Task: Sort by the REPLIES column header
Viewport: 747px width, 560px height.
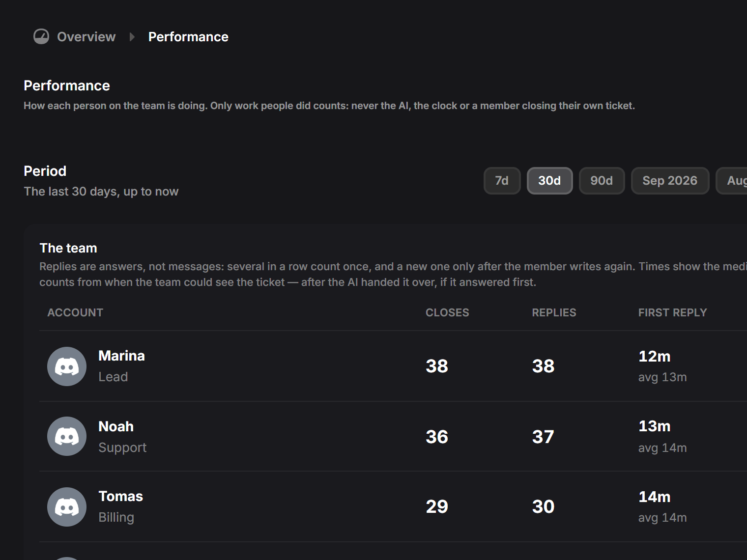Action: 554,312
